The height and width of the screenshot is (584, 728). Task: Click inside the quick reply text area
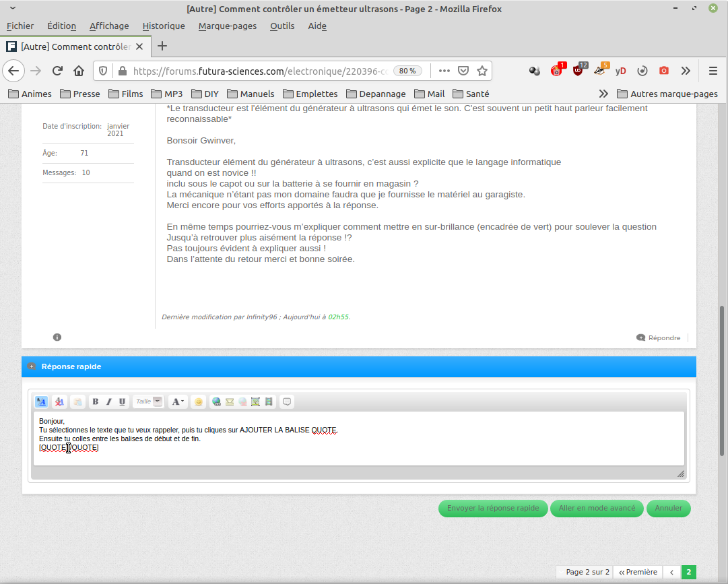[358, 439]
